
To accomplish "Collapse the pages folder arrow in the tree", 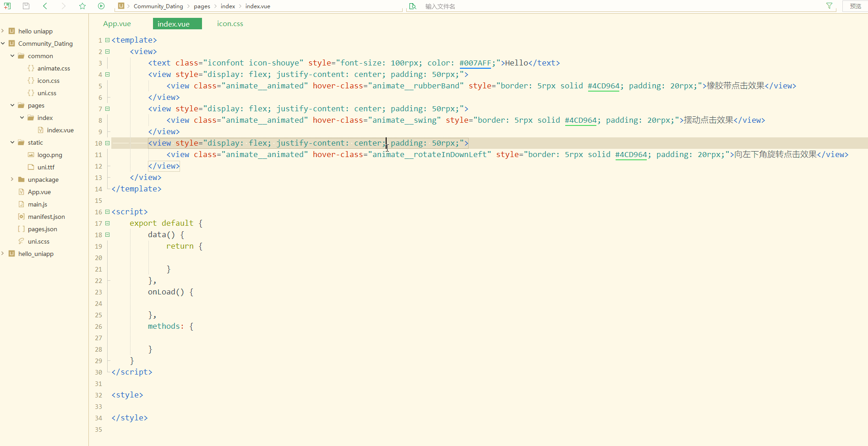I will coord(12,105).
